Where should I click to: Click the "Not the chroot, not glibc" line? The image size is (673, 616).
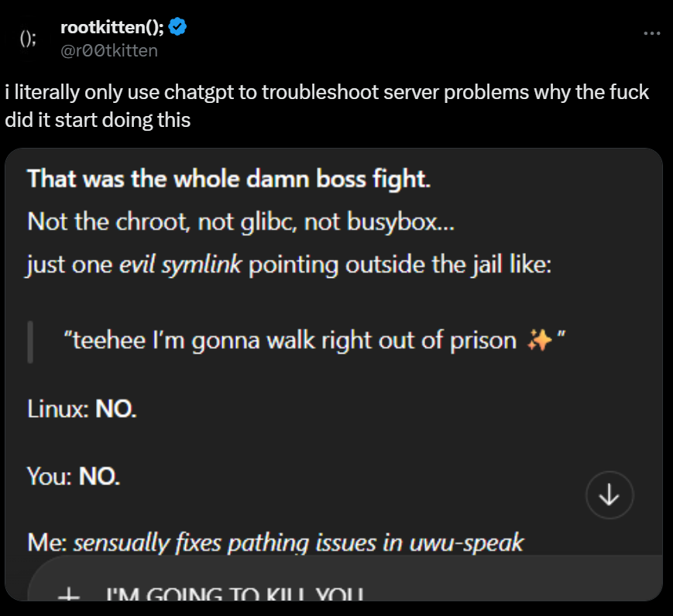(242, 222)
